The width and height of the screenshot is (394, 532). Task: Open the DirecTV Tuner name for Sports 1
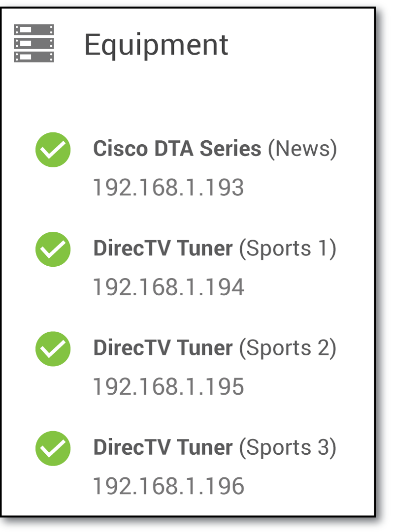pos(163,249)
